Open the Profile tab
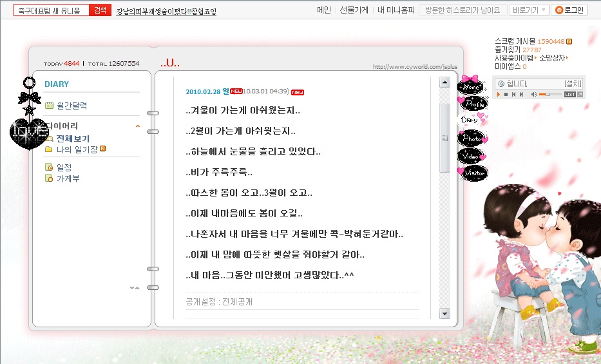This screenshot has height=364, width=601. tap(473, 102)
